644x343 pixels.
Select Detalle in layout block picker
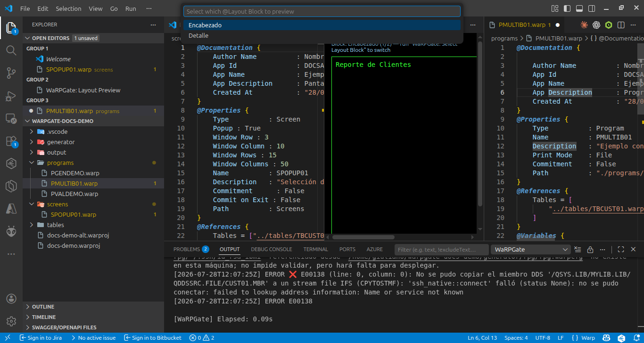pyautogui.click(x=322, y=35)
